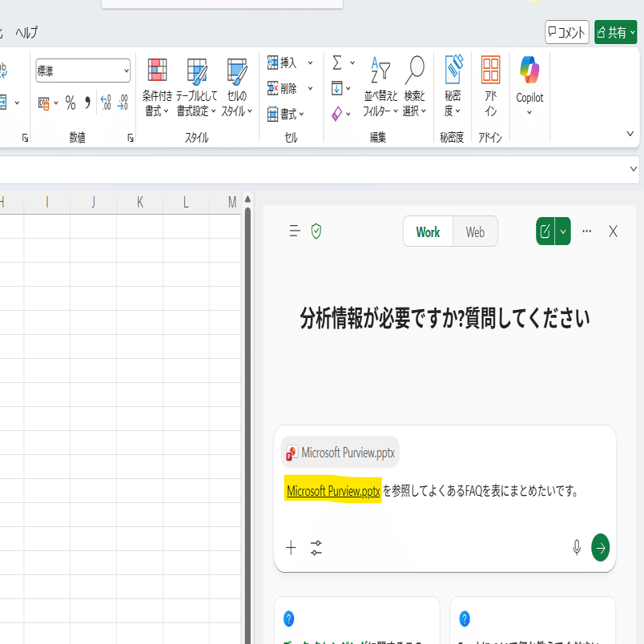Click the Clear eraser icon
Image resolution: width=644 pixels, height=644 pixels.
336,114
